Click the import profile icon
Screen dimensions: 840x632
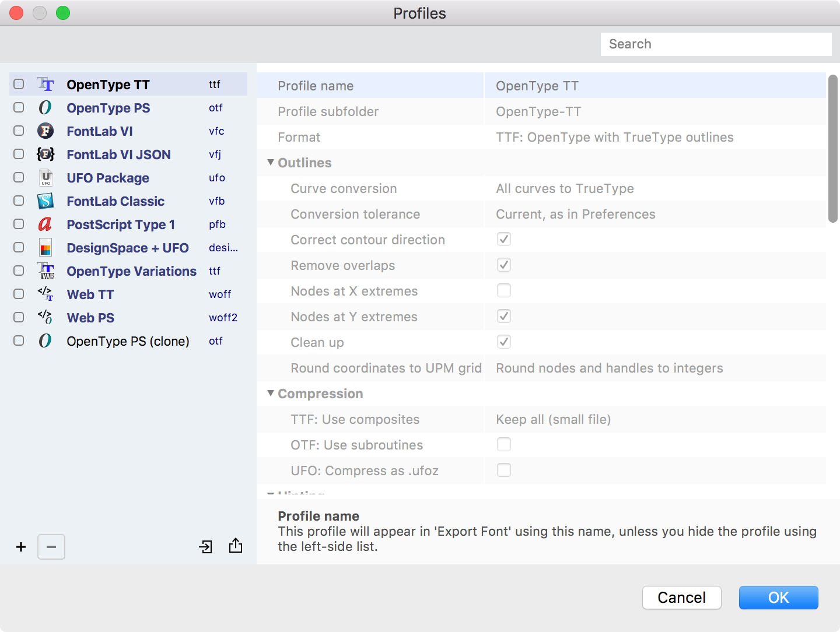pos(206,547)
